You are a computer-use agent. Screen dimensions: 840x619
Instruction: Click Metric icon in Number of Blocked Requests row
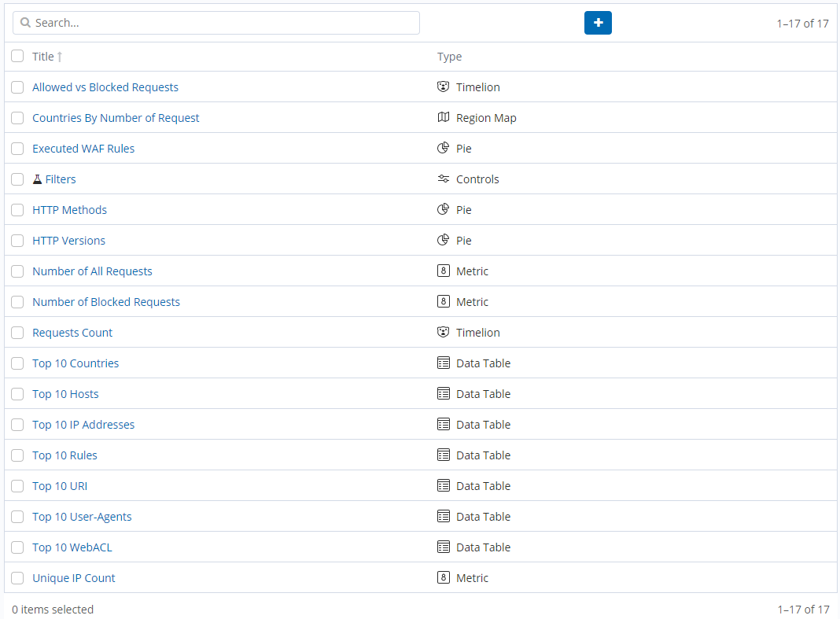(443, 301)
